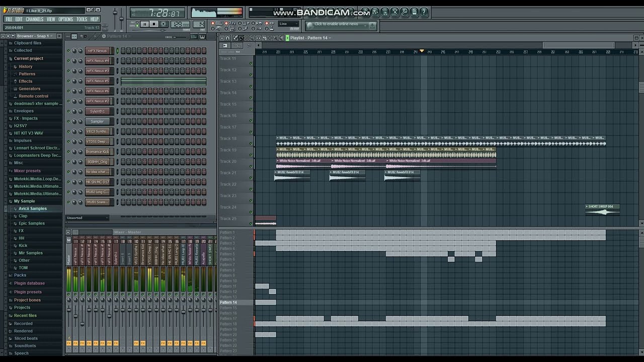
Task: Click the reFX Nexus #4 channel button
Action: click(99, 61)
